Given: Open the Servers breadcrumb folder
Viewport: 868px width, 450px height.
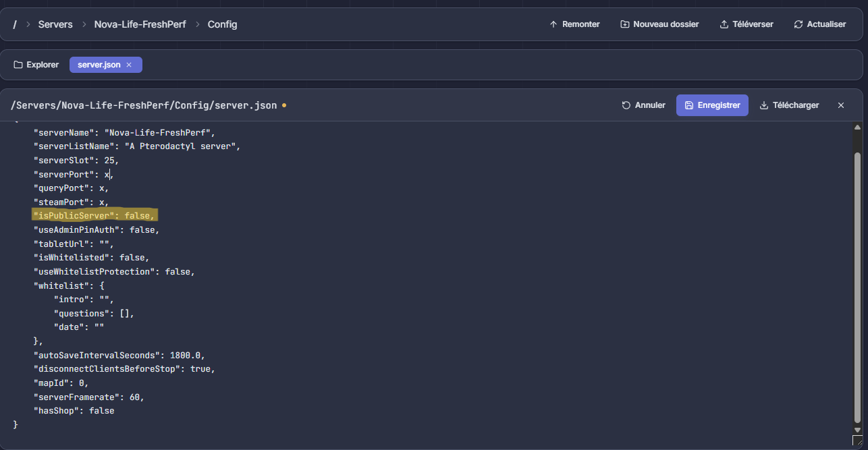Looking at the screenshot, I should coord(55,24).
